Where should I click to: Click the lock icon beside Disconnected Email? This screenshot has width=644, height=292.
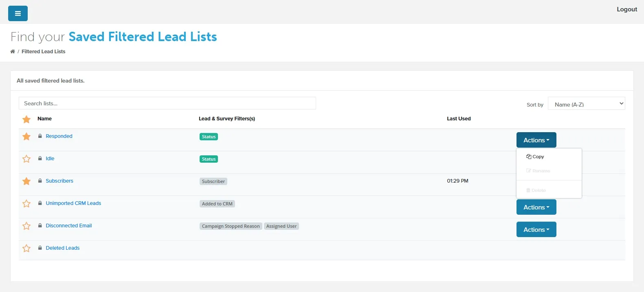(x=40, y=226)
